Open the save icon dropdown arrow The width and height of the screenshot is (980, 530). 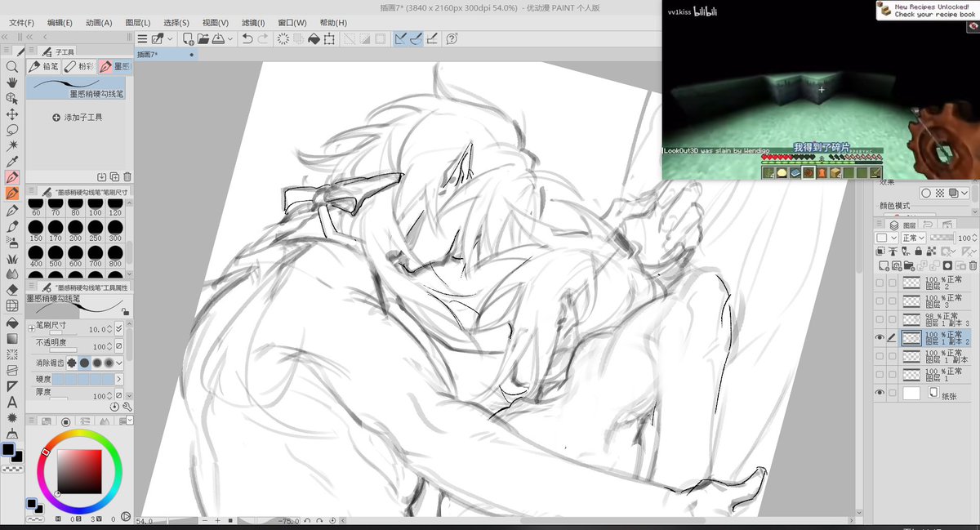click(230, 38)
